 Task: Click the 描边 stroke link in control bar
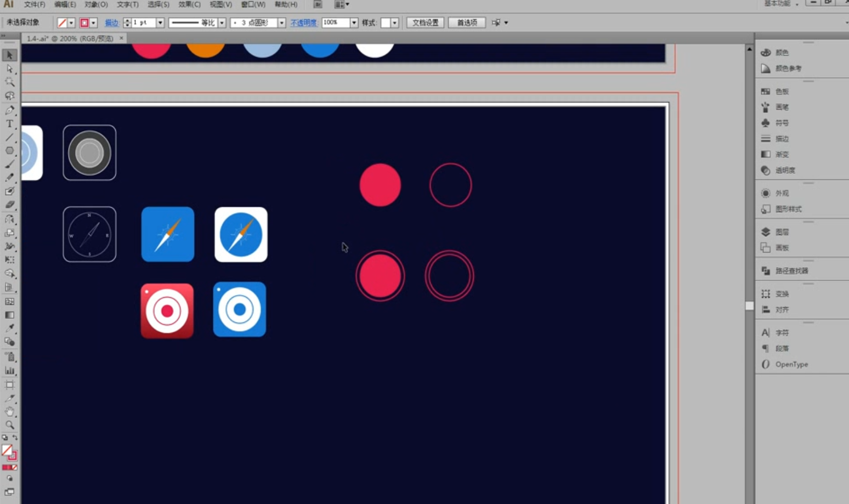112,23
